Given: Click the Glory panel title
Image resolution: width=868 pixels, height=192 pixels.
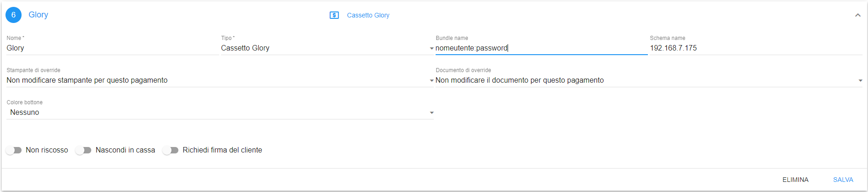Looking at the screenshot, I should pos(38,15).
